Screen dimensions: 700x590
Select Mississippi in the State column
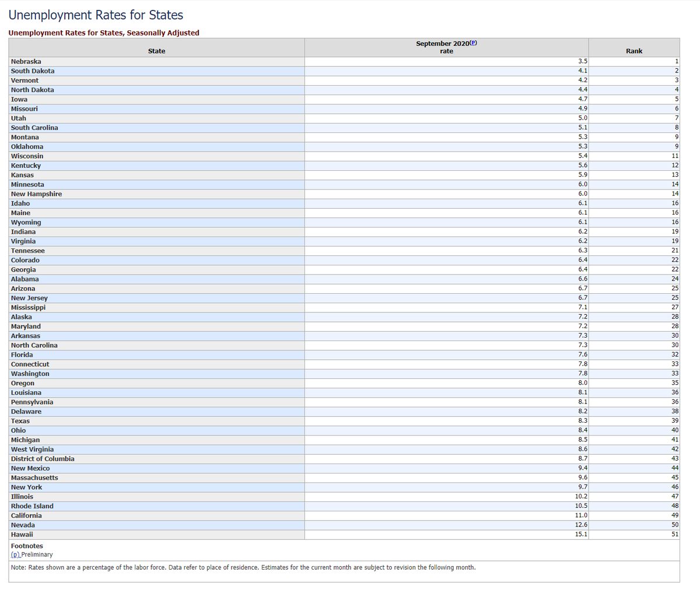coord(28,308)
